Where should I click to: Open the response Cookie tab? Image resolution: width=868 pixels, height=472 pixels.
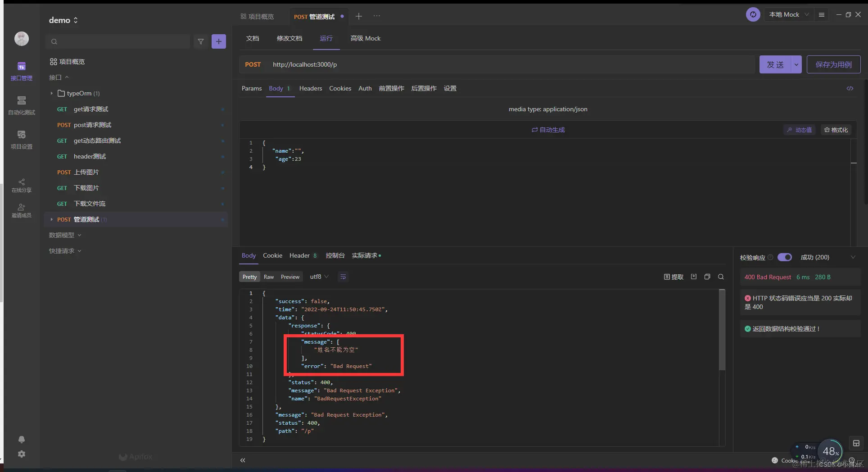click(x=272, y=255)
